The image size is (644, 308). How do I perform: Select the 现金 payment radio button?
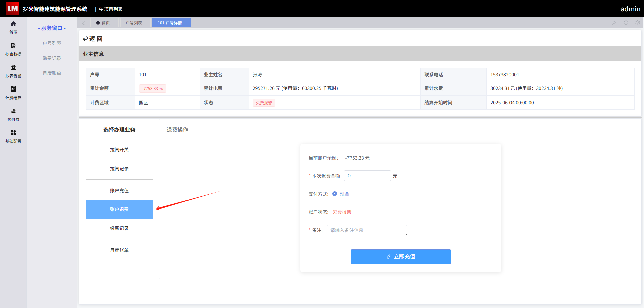[x=335, y=194]
